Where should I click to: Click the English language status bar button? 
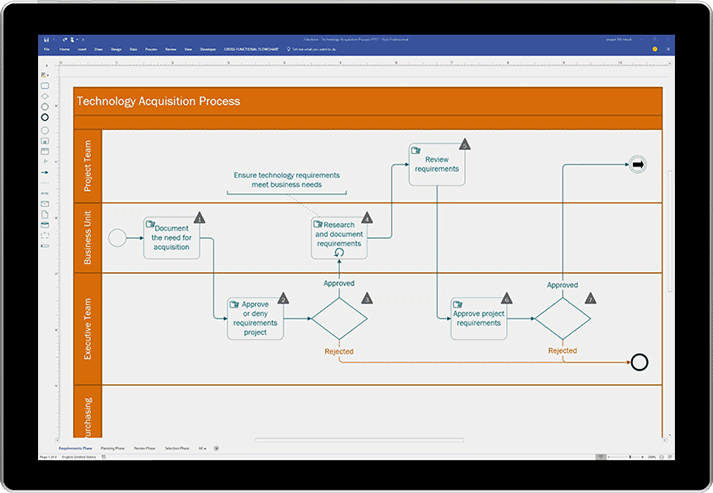79,457
